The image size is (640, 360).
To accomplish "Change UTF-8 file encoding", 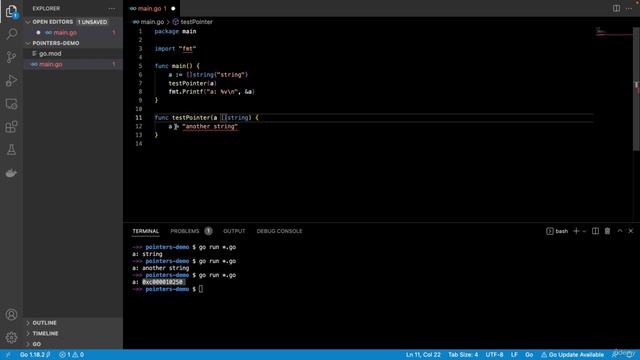I will [494, 355].
